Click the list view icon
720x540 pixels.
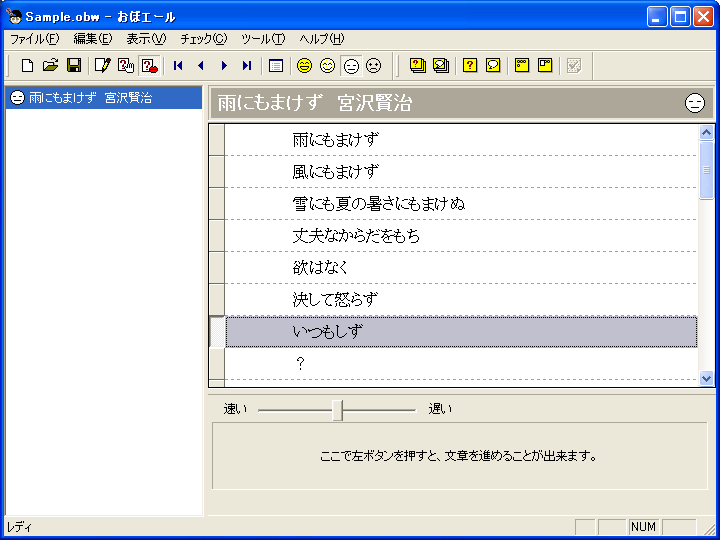click(276, 66)
